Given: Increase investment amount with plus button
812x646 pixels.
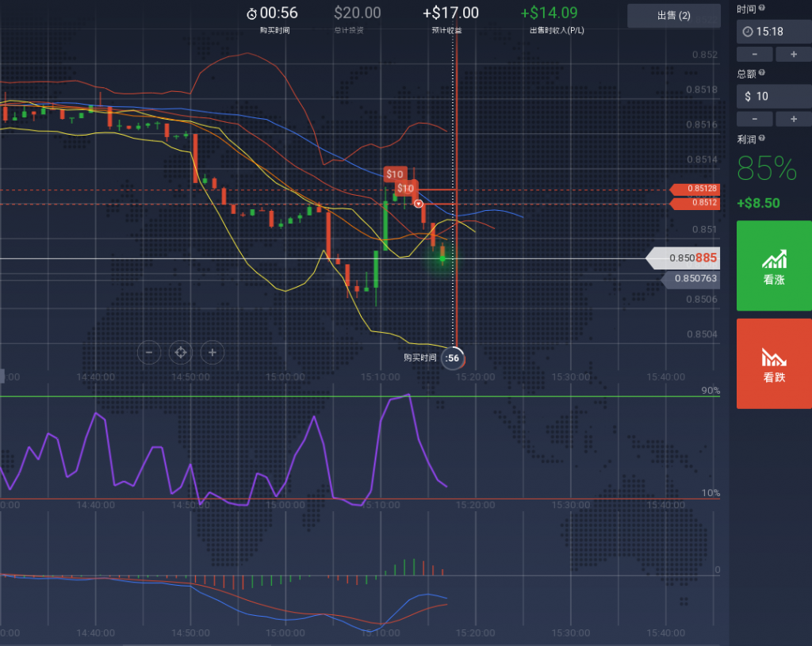Looking at the screenshot, I should click(792, 118).
